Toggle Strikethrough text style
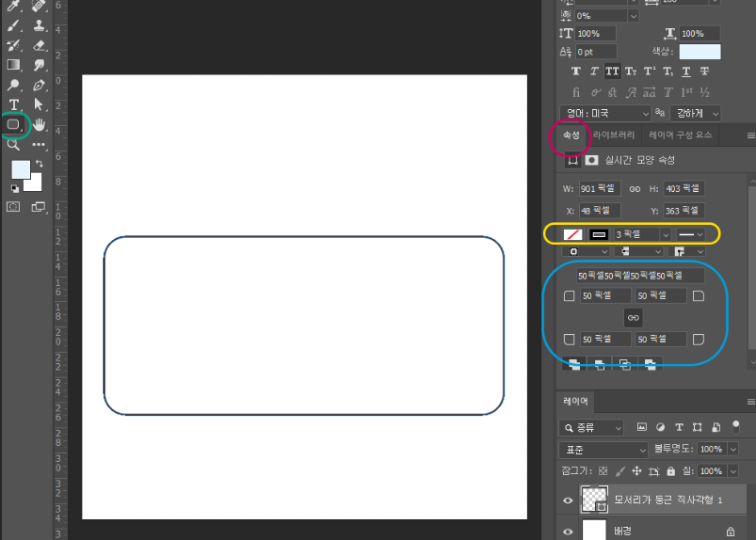Image resolution: width=756 pixels, height=540 pixels. point(704,71)
